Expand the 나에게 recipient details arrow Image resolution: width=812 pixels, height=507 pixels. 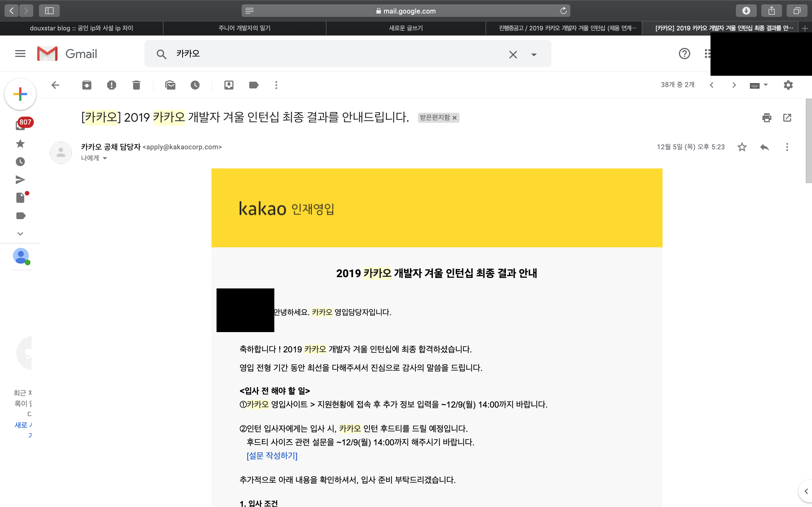click(x=105, y=158)
